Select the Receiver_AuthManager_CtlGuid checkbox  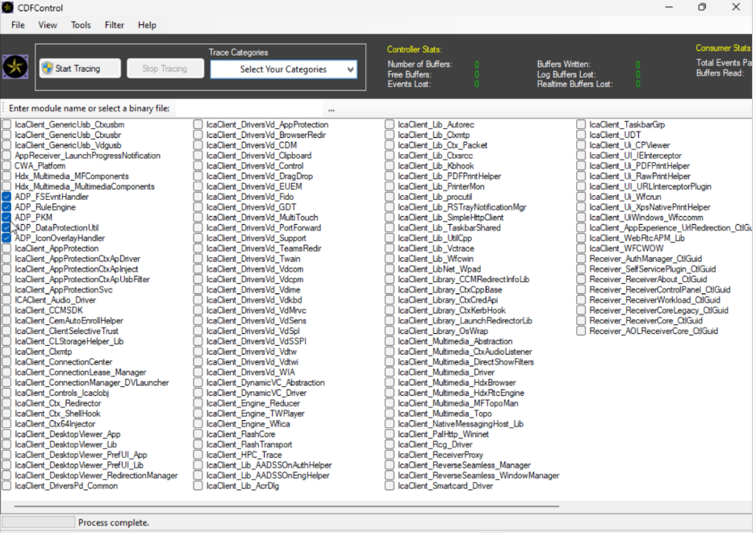tap(582, 259)
